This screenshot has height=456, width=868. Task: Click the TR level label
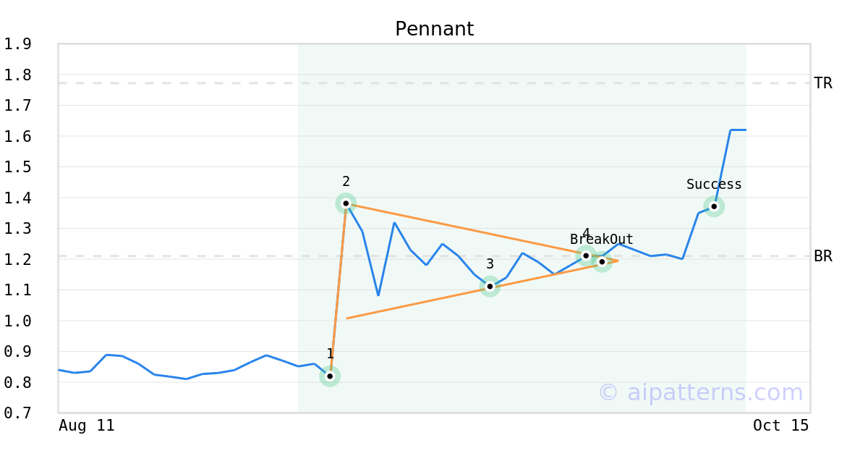point(822,83)
